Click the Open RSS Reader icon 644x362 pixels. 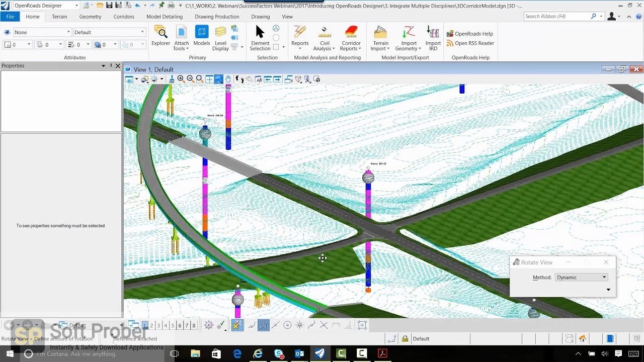(x=470, y=43)
